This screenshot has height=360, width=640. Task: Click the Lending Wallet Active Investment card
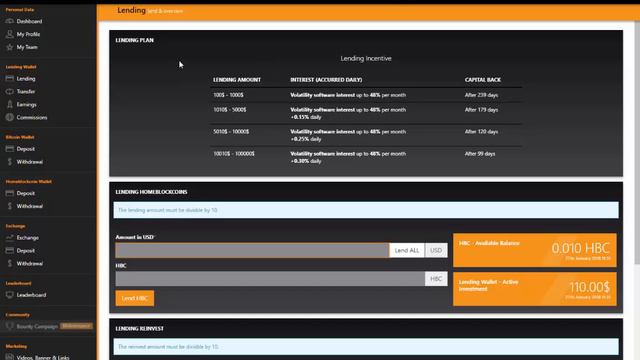tap(535, 289)
